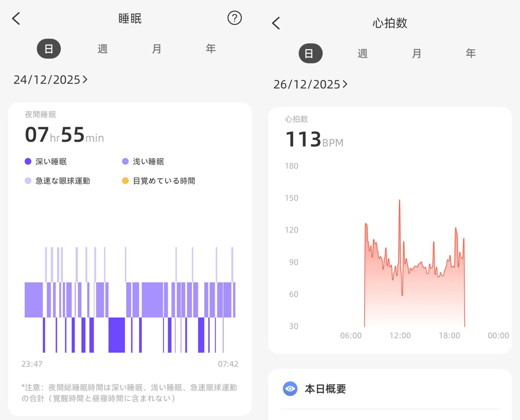Click the deep sleep (深い睡眠) legend dot
This screenshot has width=520, height=420.
tap(28, 161)
